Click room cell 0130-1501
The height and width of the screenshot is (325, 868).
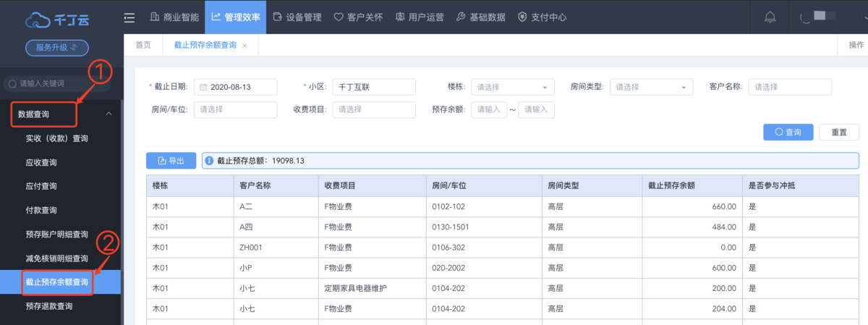point(451,227)
